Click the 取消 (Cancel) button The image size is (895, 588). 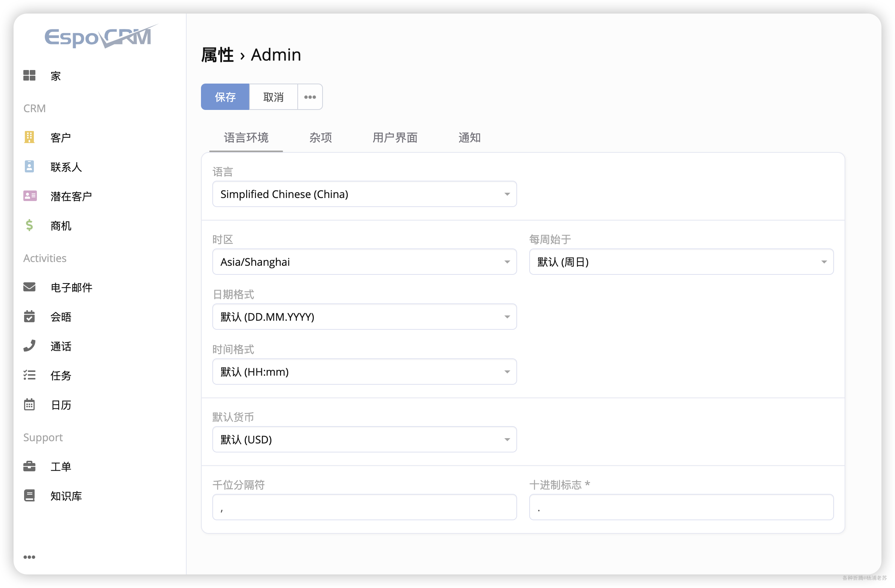click(x=273, y=96)
